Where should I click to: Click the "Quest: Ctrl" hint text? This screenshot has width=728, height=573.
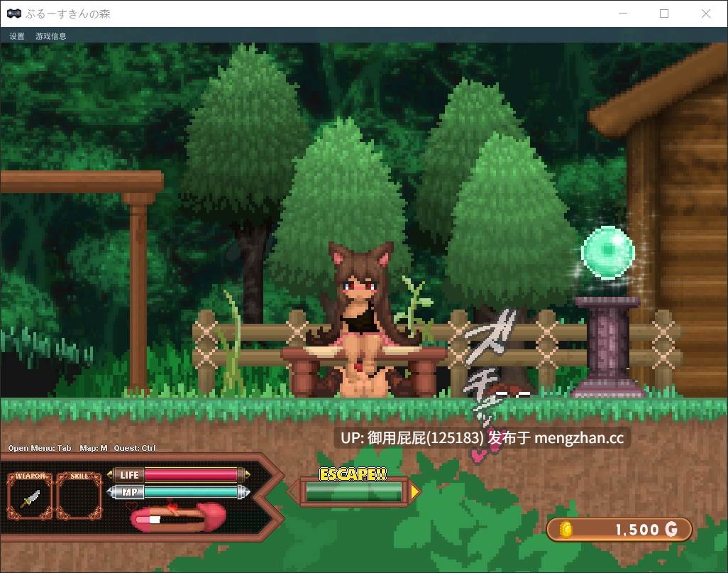pyautogui.click(x=135, y=448)
